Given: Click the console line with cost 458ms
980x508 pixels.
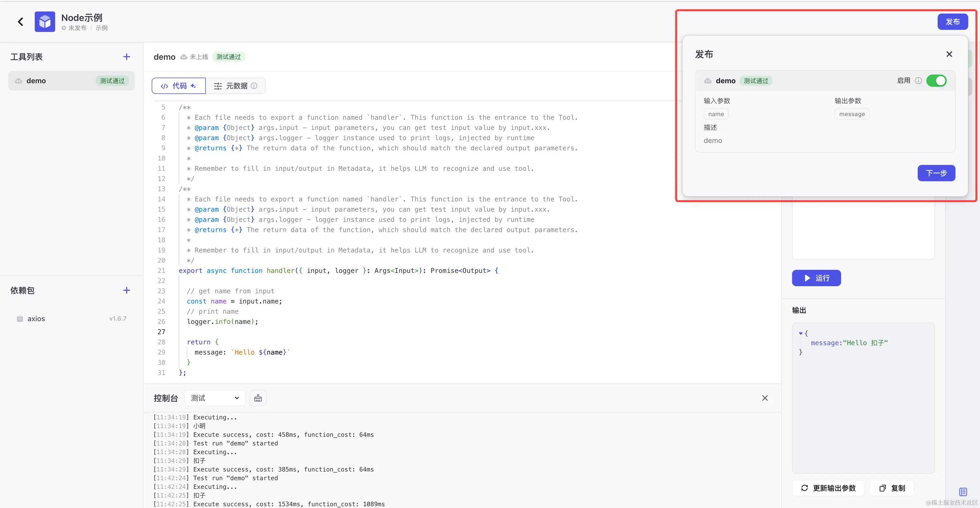Looking at the screenshot, I should point(264,434).
